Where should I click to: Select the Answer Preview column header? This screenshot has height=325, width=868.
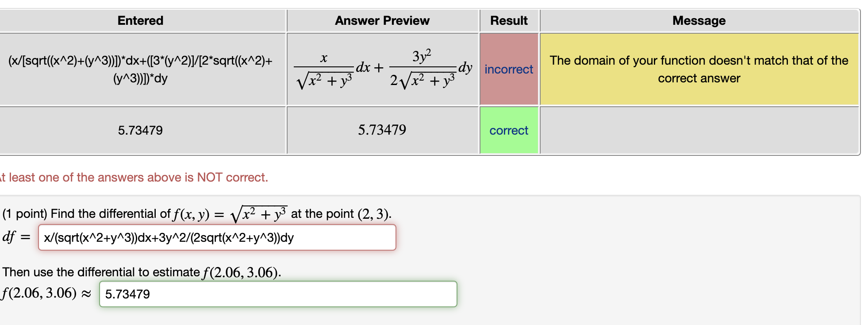point(382,20)
